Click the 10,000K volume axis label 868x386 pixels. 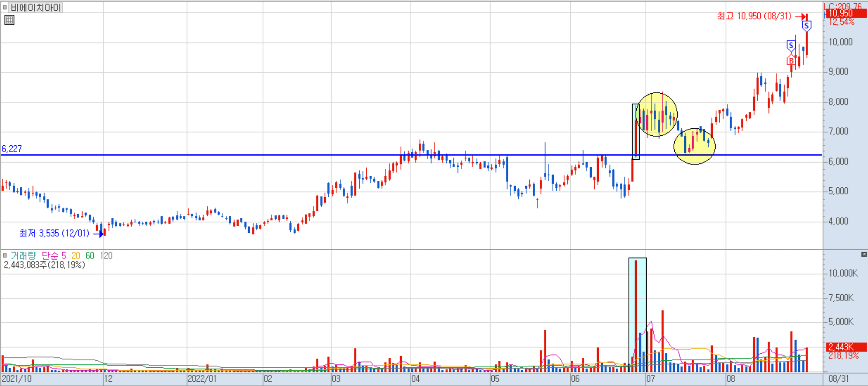(843, 274)
